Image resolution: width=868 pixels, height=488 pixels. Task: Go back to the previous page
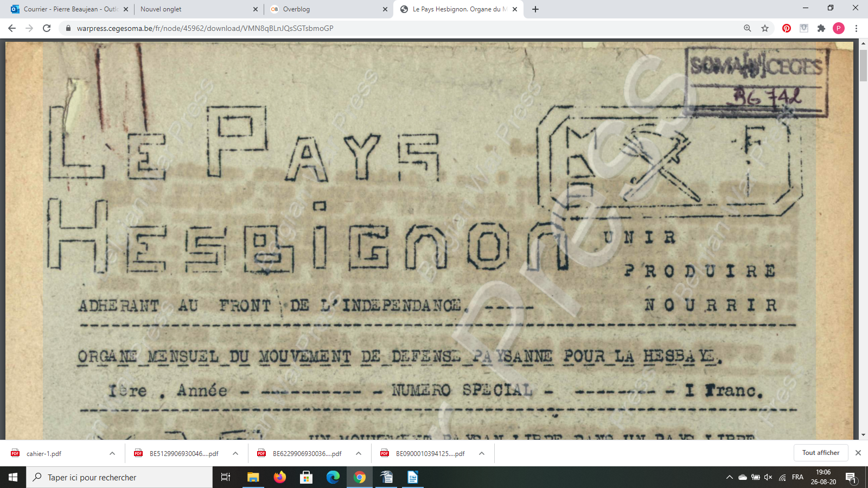[12, 28]
